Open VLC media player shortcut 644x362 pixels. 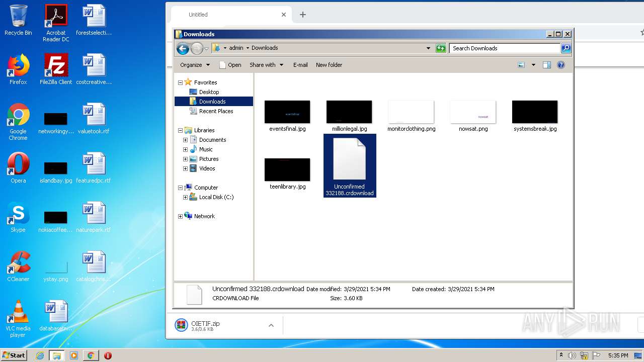18,319
